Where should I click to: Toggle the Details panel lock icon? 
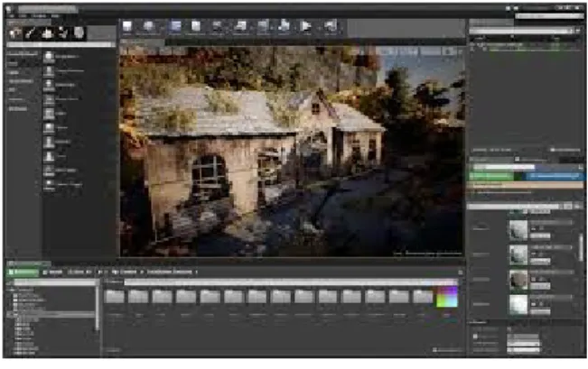(x=581, y=167)
